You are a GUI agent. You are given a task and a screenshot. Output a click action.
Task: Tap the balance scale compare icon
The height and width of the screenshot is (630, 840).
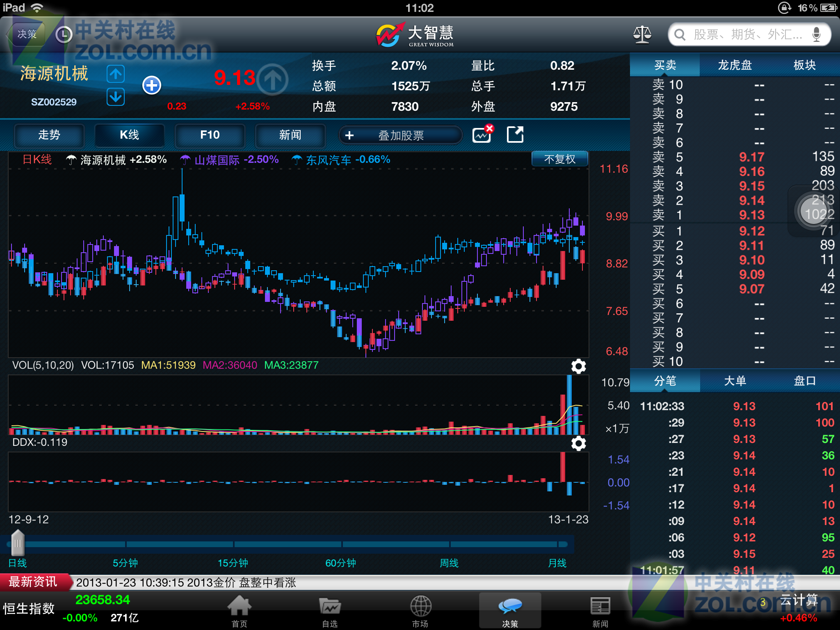click(x=642, y=34)
